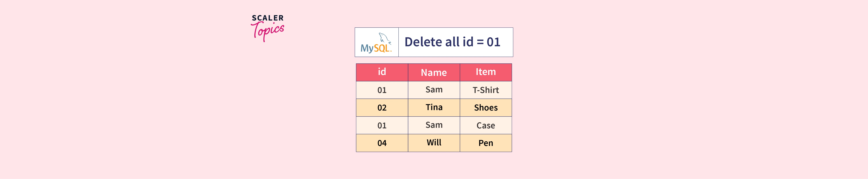Select the 'Delete all id = 01' heading

(452, 42)
